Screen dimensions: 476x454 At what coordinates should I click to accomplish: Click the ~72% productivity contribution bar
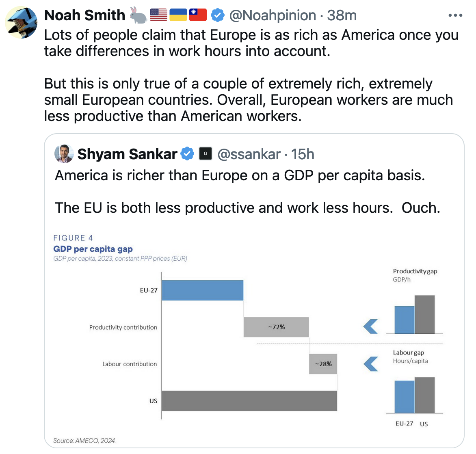point(276,327)
